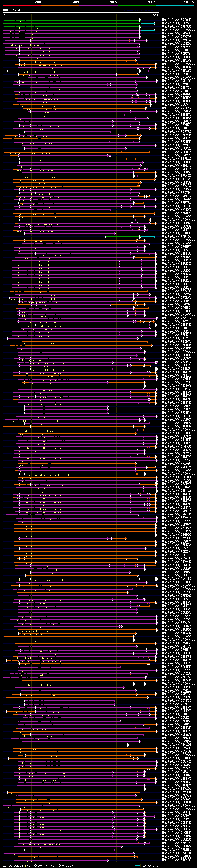Open hit UniRef100_B2W5T4
The width and height of the screenshot is (197, 868).
[177, 104]
